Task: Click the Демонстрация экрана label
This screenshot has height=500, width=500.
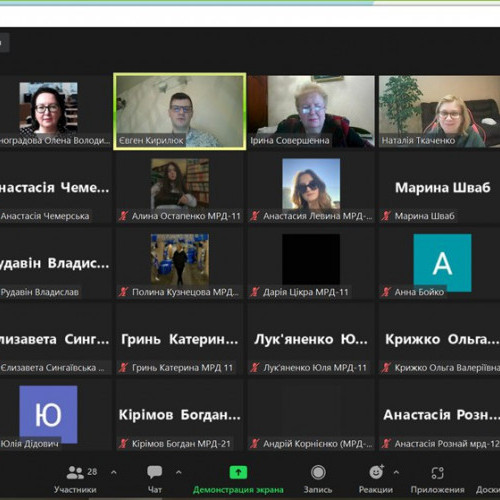Action: tap(238, 490)
